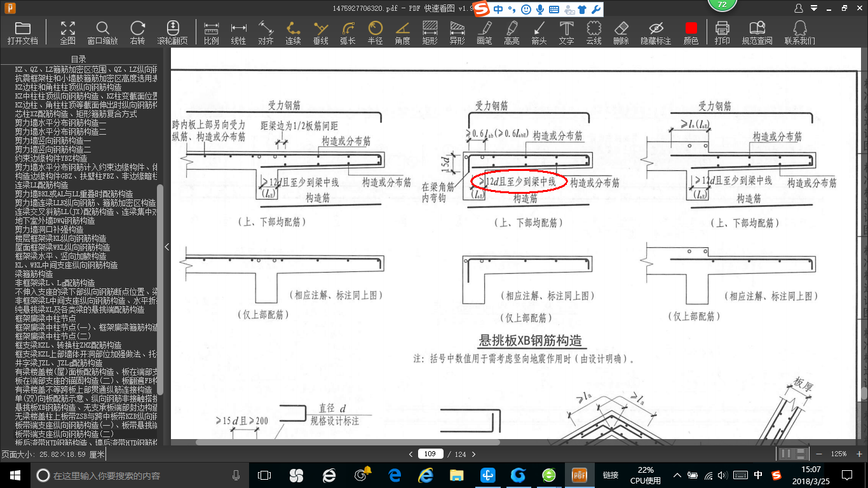Open bookmark 地下室外墙DWQ钢筋构造
868x488 pixels.
[55, 220]
